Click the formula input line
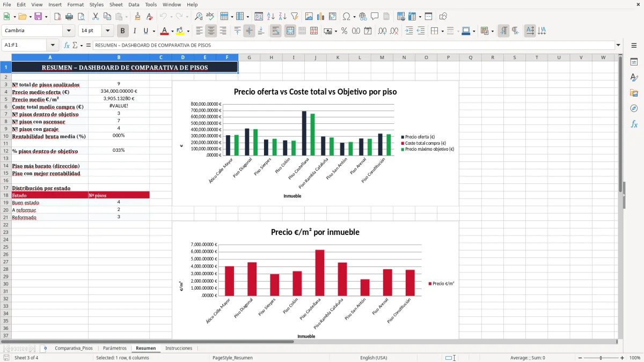Screen dimensions: 644x362 click(x=354, y=46)
